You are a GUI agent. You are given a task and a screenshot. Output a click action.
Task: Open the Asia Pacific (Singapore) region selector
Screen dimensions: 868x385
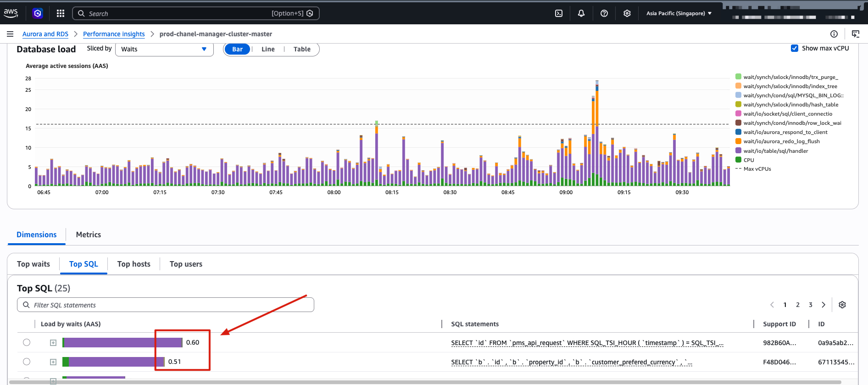679,13
